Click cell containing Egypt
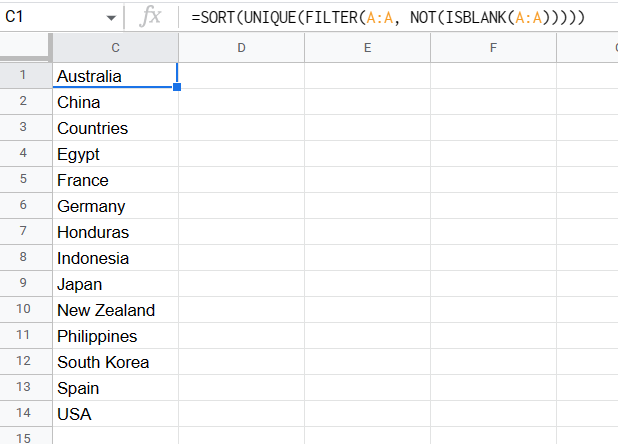Image resolution: width=618 pixels, height=444 pixels. click(x=115, y=154)
